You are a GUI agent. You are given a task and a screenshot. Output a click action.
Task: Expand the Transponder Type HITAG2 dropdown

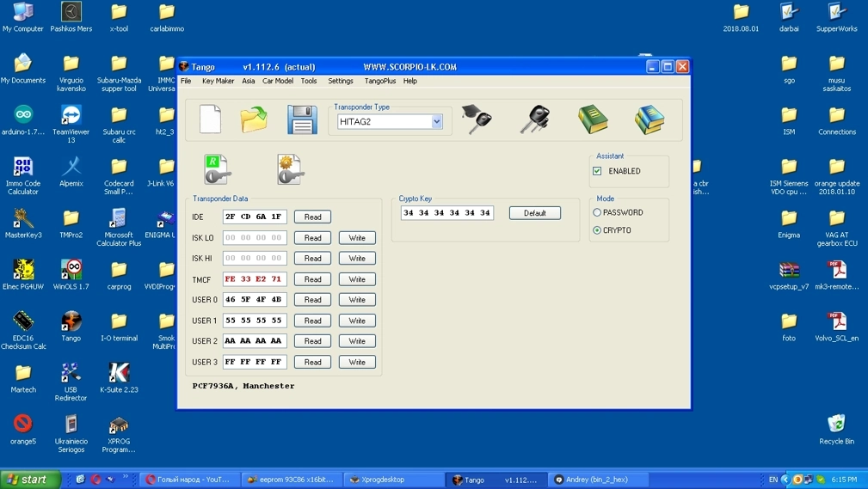point(437,122)
